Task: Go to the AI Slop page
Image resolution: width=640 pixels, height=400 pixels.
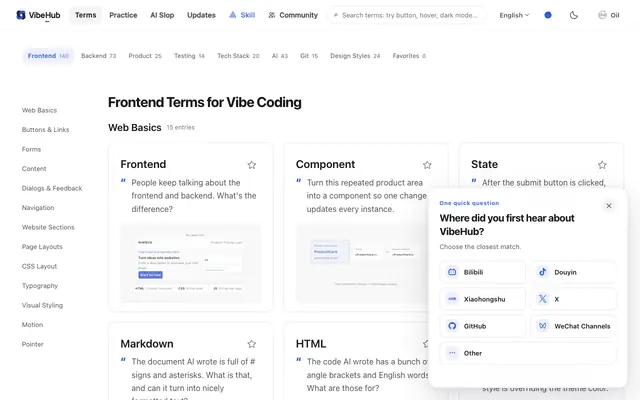Action: click(x=162, y=15)
